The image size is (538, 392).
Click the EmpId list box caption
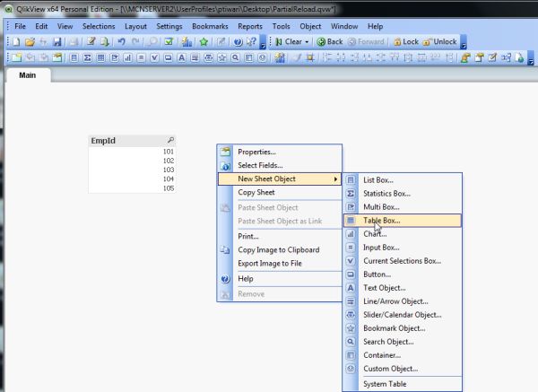[x=132, y=141]
